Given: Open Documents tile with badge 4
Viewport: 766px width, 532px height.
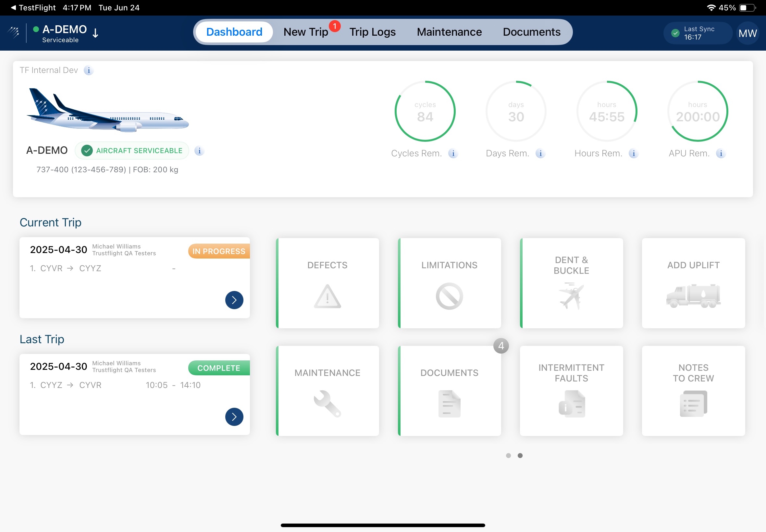Looking at the screenshot, I should [x=449, y=404].
